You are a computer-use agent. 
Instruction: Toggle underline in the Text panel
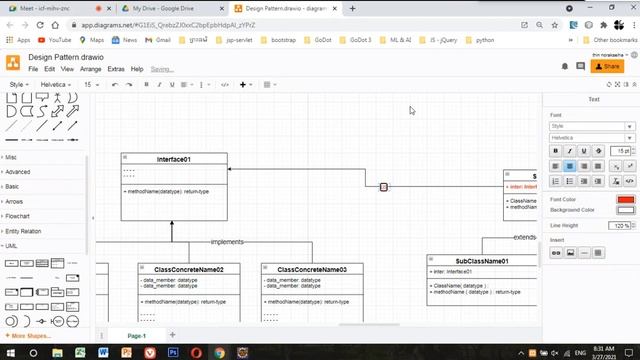[x=584, y=151]
